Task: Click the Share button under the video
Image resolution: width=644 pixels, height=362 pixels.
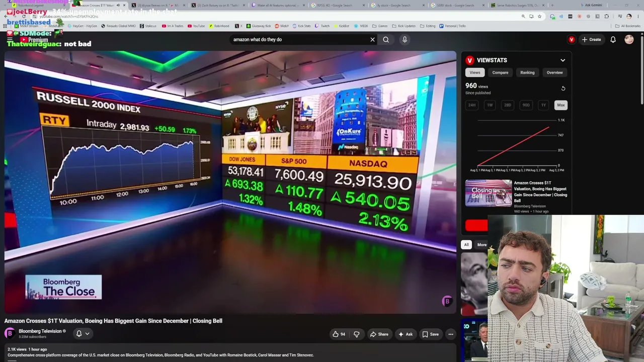Action: click(x=379, y=334)
